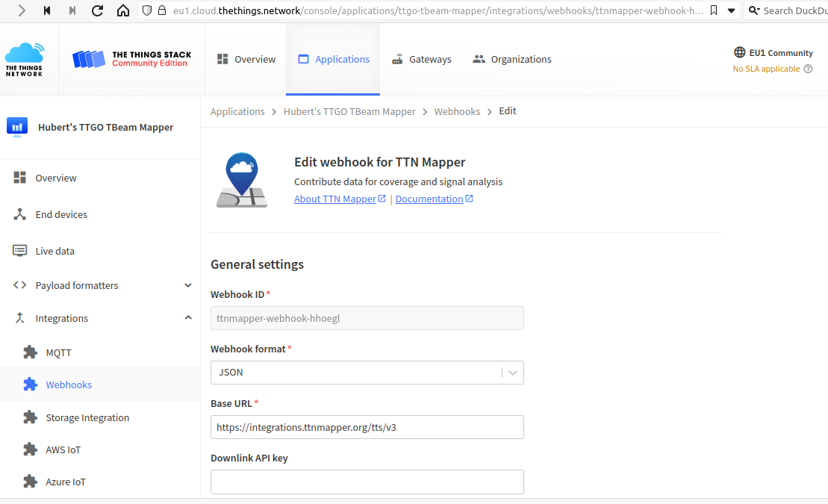Open the Gateways tab
This screenshot has height=504, width=828.
pyautogui.click(x=421, y=59)
